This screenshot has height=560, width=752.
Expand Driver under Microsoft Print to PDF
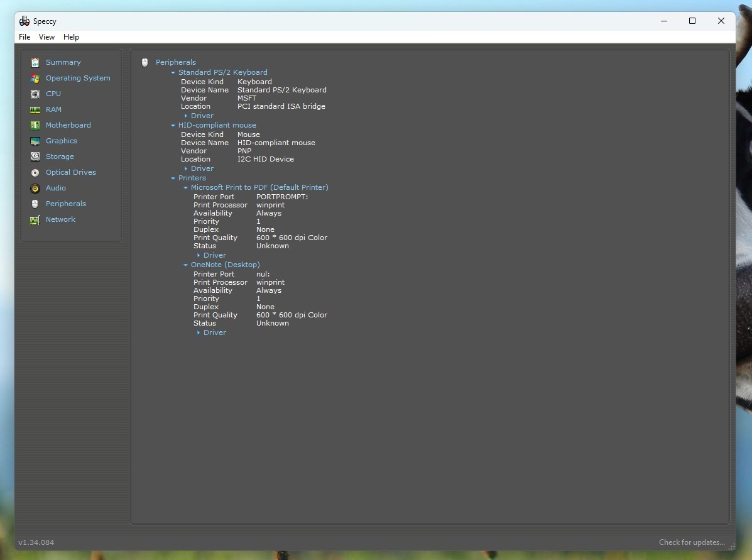199,256
